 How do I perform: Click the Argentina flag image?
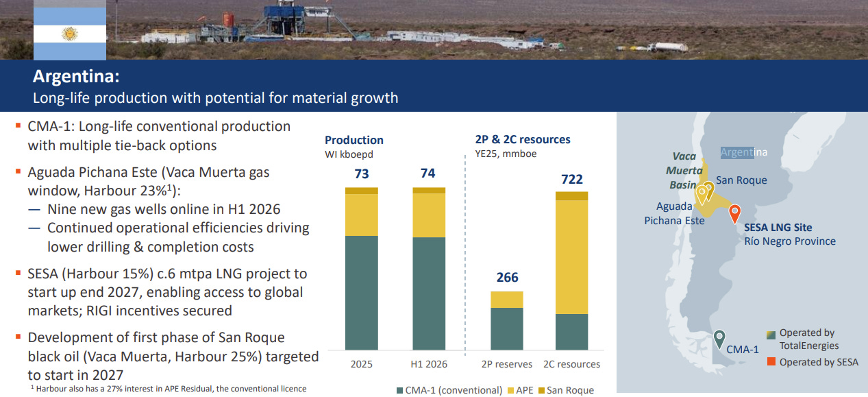tap(70, 30)
